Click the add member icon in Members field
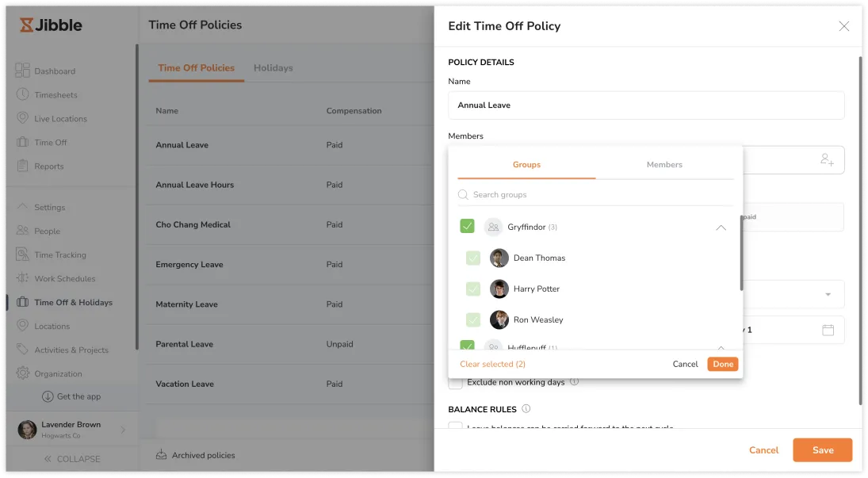Image resolution: width=868 pixels, height=478 pixels. pyautogui.click(x=827, y=160)
